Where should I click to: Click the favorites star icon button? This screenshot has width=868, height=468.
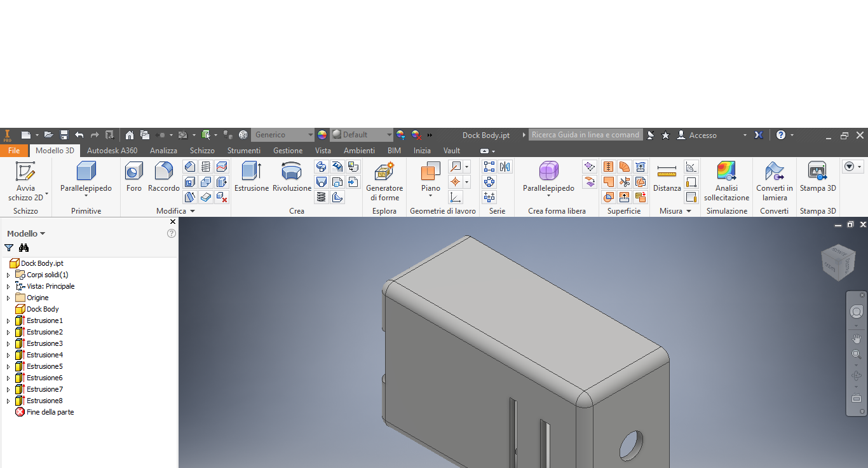click(x=665, y=135)
